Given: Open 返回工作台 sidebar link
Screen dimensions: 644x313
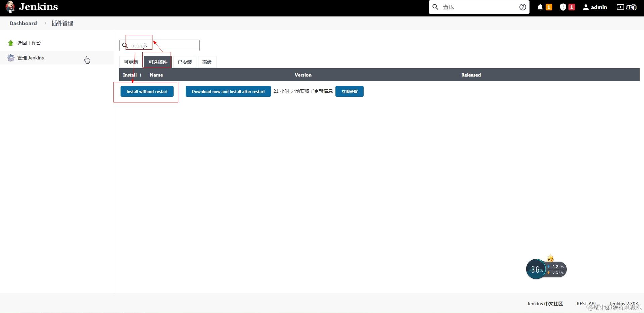Looking at the screenshot, I should 29,43.
